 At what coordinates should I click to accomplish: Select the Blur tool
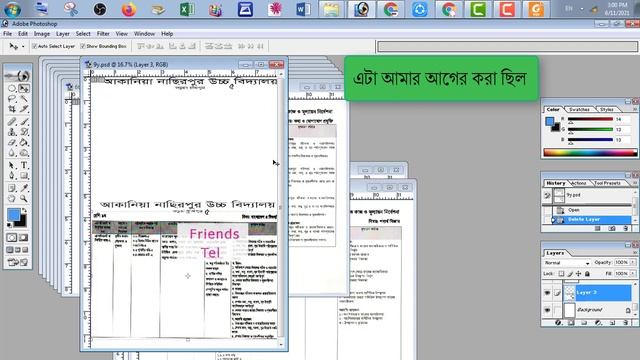point(12,153)
